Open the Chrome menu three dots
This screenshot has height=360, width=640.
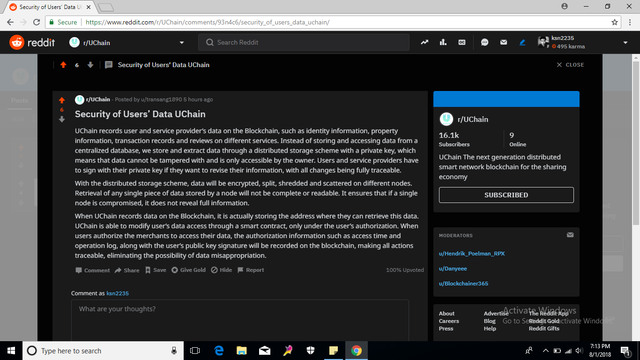coord(631,22)
